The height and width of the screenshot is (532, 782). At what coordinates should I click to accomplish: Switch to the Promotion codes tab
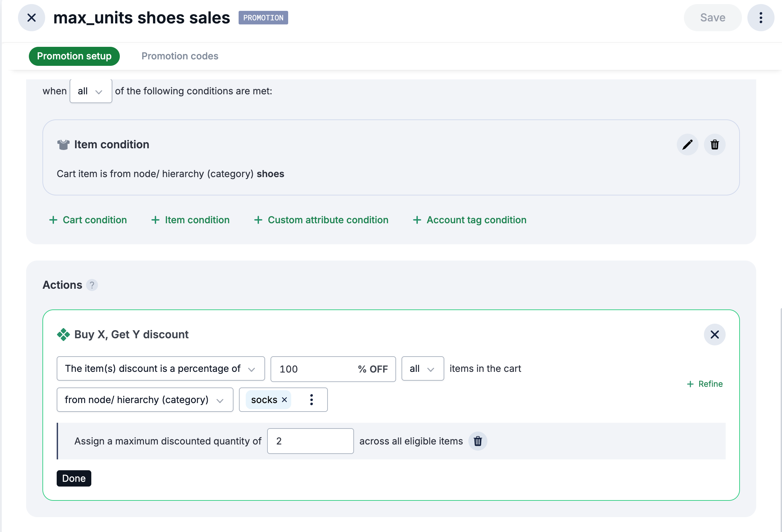[x=180, y=56]
